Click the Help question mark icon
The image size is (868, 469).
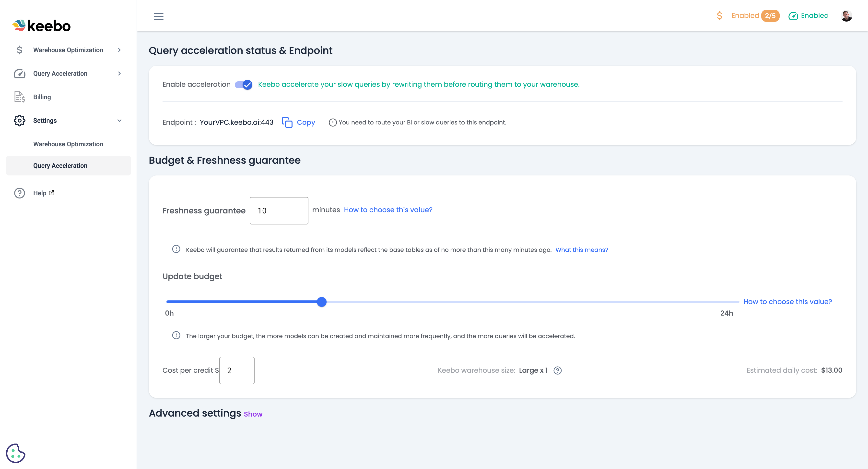click(20, 193)
